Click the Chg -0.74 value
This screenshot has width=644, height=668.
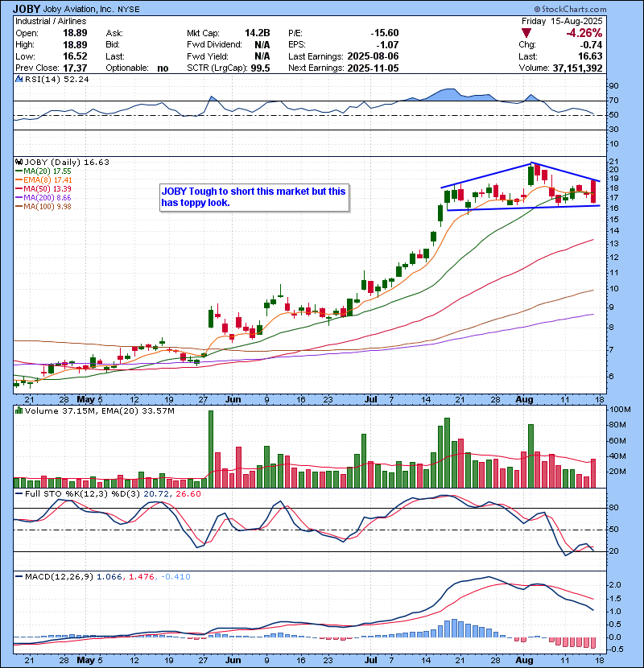[592, 45]
